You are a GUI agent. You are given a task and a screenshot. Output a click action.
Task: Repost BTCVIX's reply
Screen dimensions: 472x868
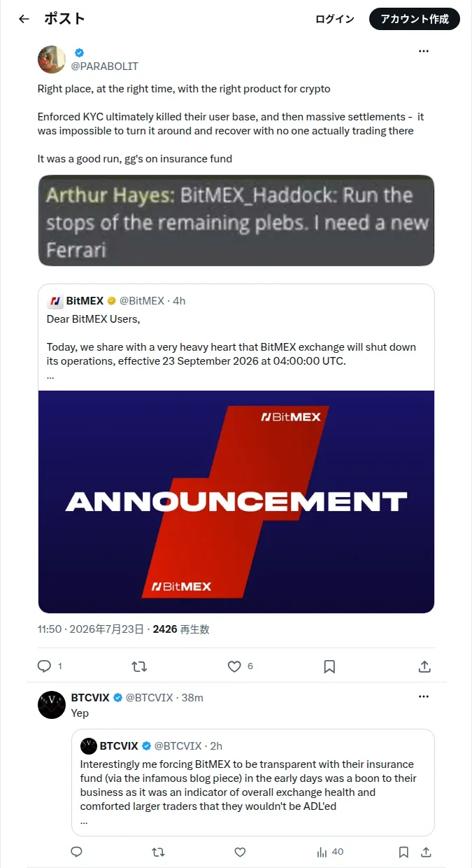[x=159, y=852]
